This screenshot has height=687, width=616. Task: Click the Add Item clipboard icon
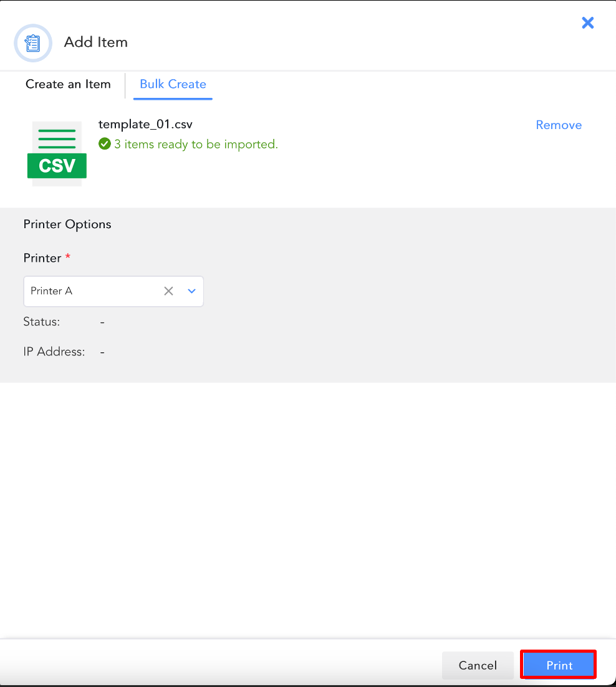33,43
